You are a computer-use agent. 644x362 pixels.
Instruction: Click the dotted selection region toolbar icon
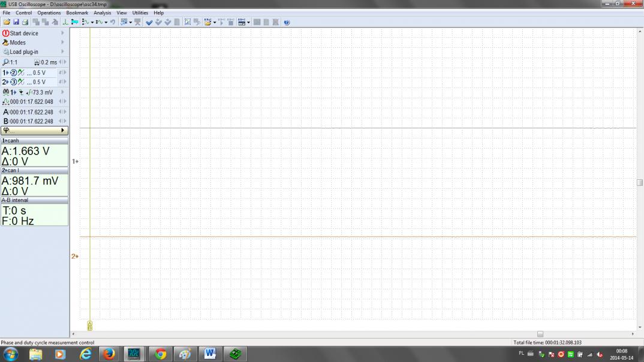point(188,22)
